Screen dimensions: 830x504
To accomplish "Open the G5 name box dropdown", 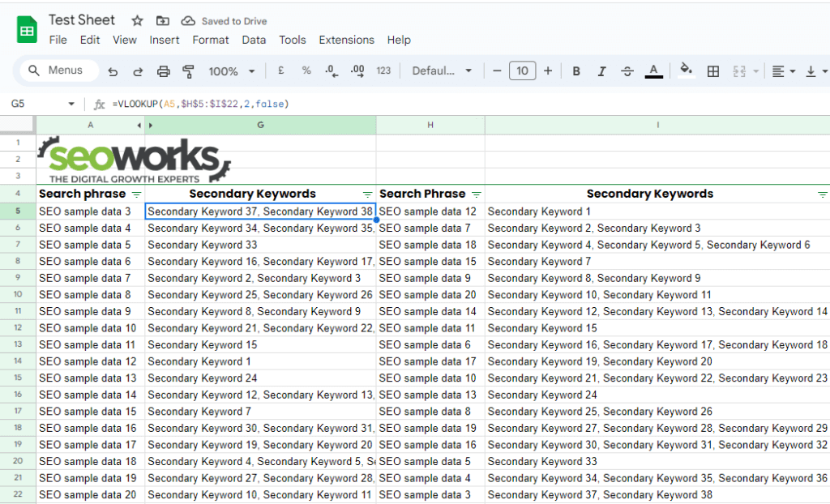I will point(71,104).
